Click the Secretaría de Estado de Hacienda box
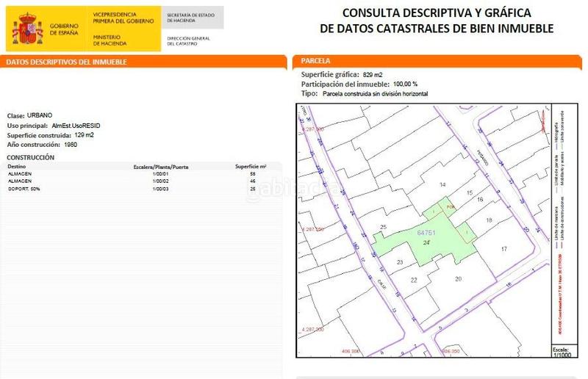 point(191,18)
